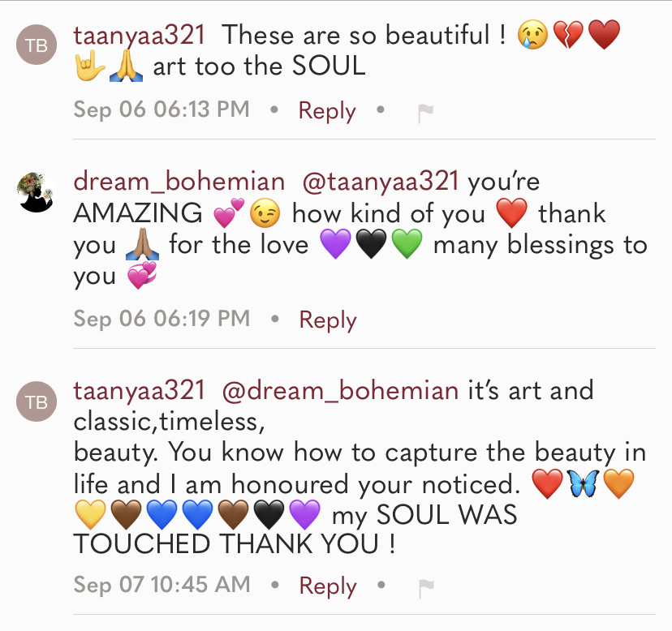Reply to the "These are so beautiful" comment
This screenshot has height=631, width=672.
(x=327, y=111)
